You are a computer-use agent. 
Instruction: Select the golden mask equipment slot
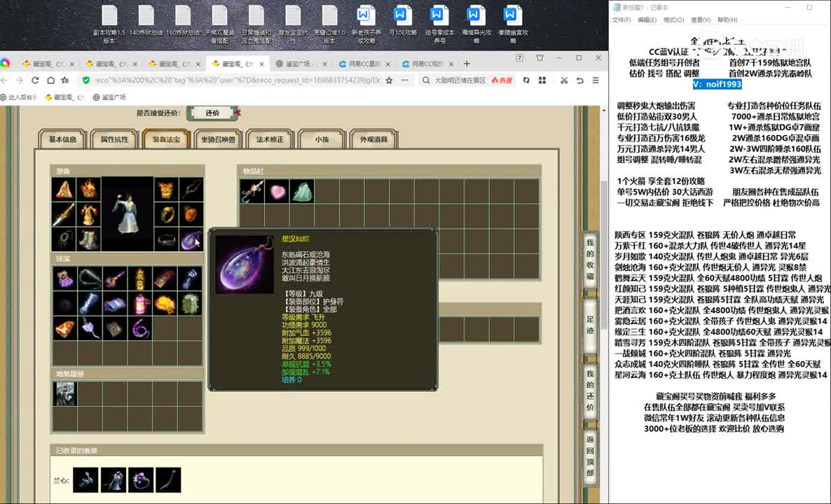pos(167,190)
